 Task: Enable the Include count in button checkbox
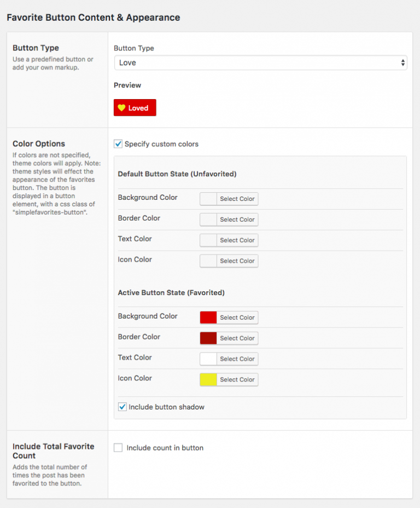pyautogui.click(x=118, y=447)
